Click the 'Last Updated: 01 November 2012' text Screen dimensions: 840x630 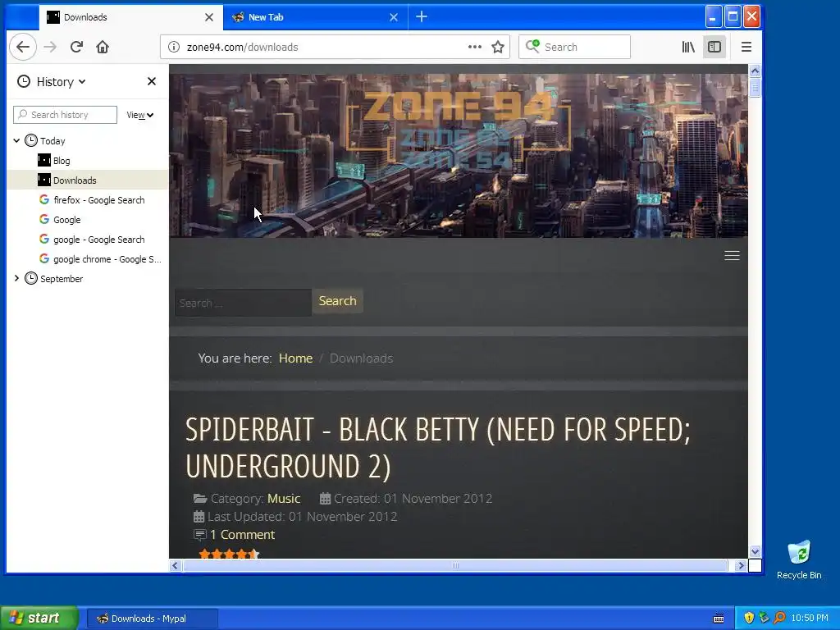(302, 517)
